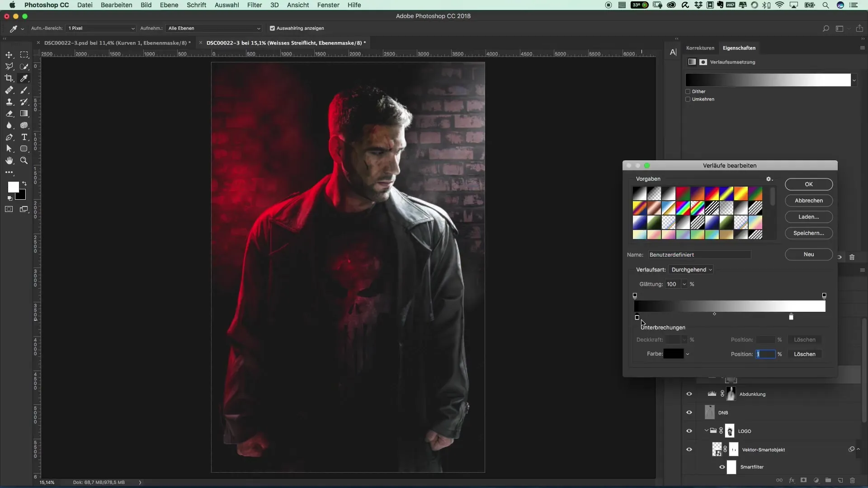Select the Rounded Rectangle shape tool
Image resolution: width=868 pixels, height=488 pixels.
[24, 149]
